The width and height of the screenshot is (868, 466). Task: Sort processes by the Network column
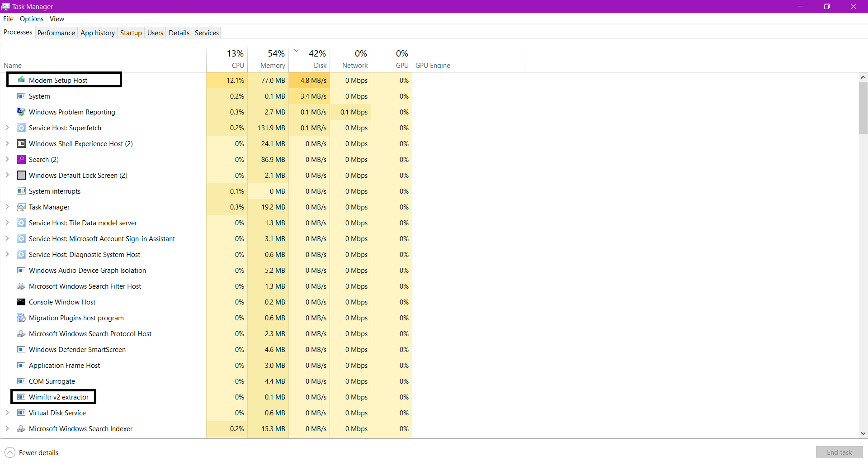coord(350,59)
